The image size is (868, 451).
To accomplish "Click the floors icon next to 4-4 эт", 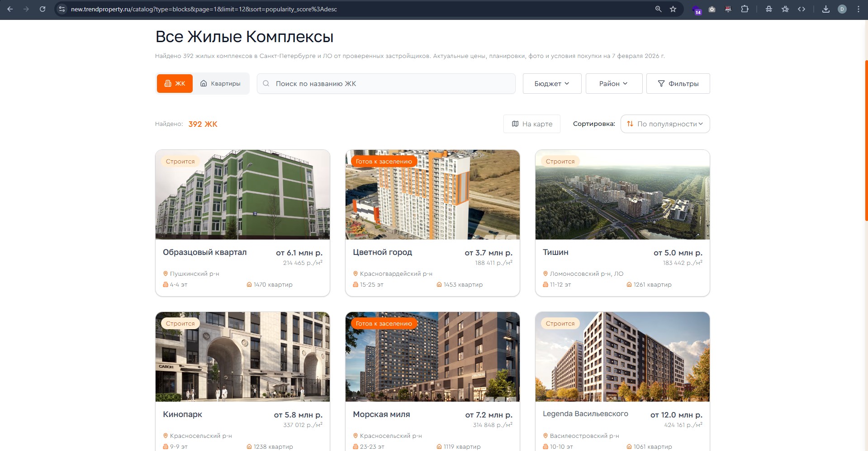I will [165, 284].
